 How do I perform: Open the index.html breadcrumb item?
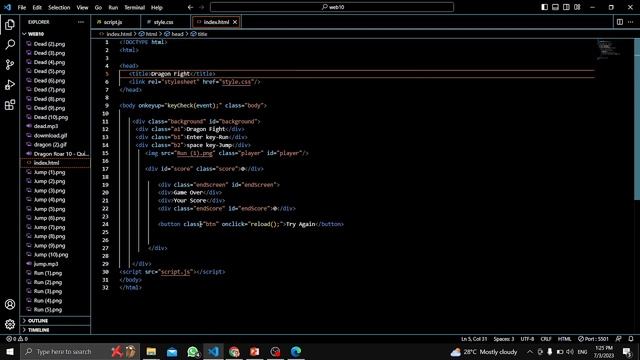[x=116, y=34]
